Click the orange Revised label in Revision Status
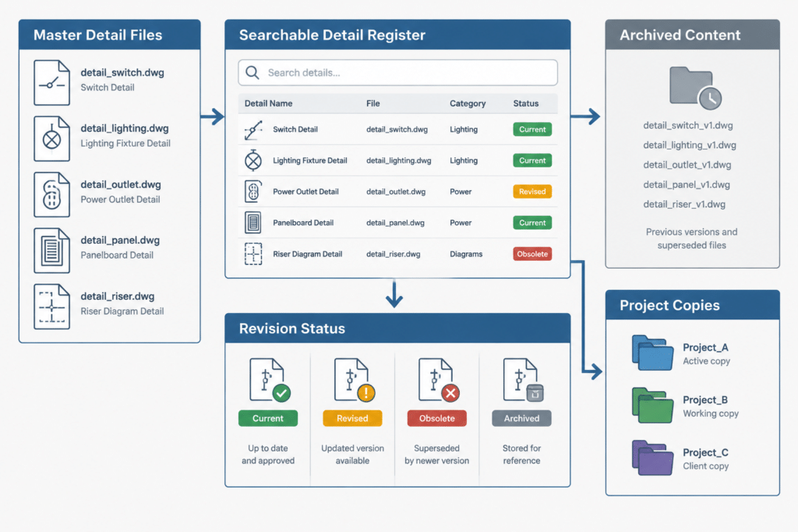 352,418
